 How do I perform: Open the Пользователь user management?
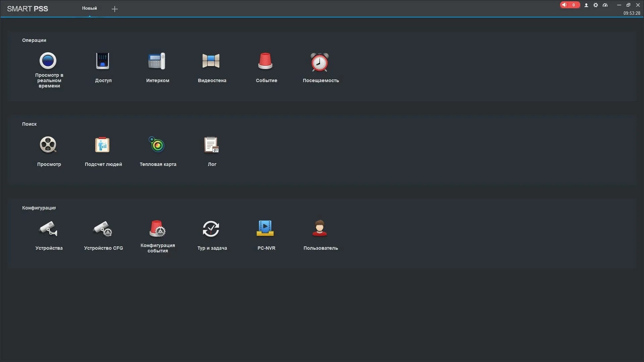[320, 228]
